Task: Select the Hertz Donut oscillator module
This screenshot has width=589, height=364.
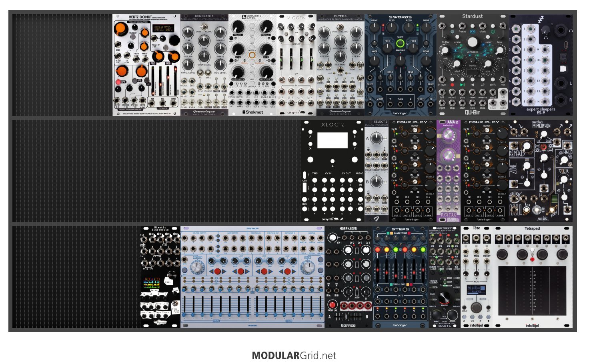Action: pos(146,65)
